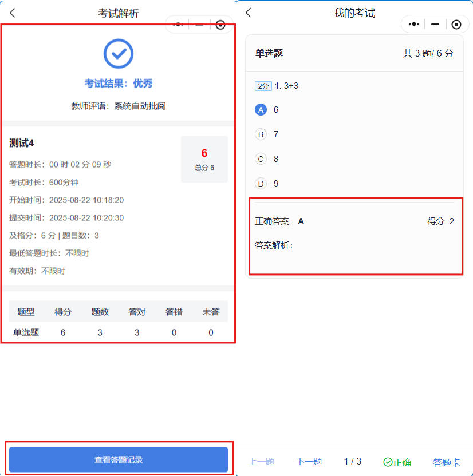Click the blue checkmark result icon
Image resolution: width=473 pixels, height=476 pixels.
coord(119,54)
